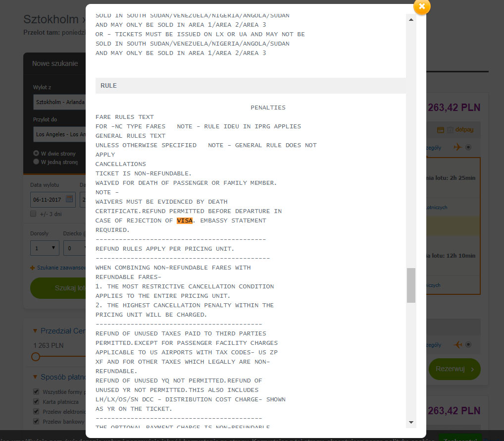This screenshot has height=441, width=504.
Task: Open the Dziecko passengers dropdown
Action: coord(75,248)
